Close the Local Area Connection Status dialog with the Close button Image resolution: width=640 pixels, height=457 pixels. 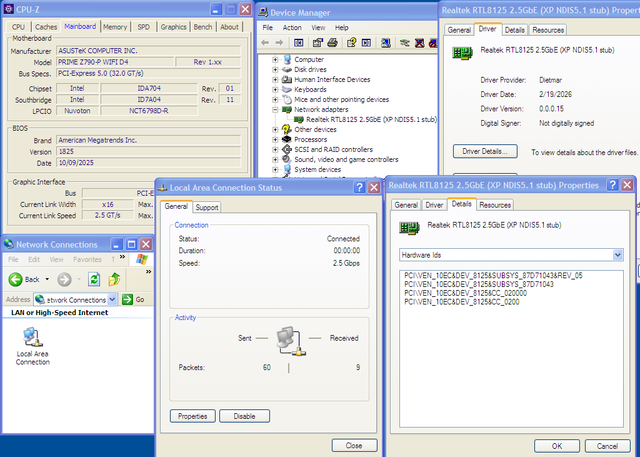354,446
